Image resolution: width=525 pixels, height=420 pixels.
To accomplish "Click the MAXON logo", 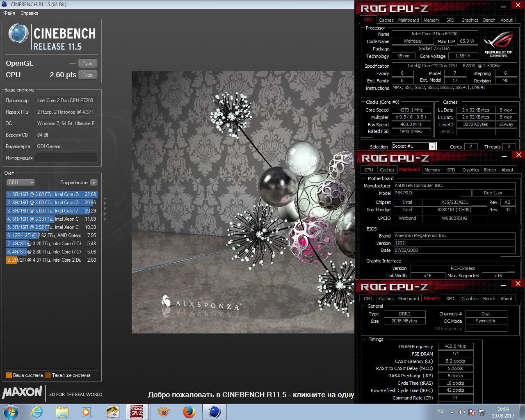I will [x=22, y=393].
